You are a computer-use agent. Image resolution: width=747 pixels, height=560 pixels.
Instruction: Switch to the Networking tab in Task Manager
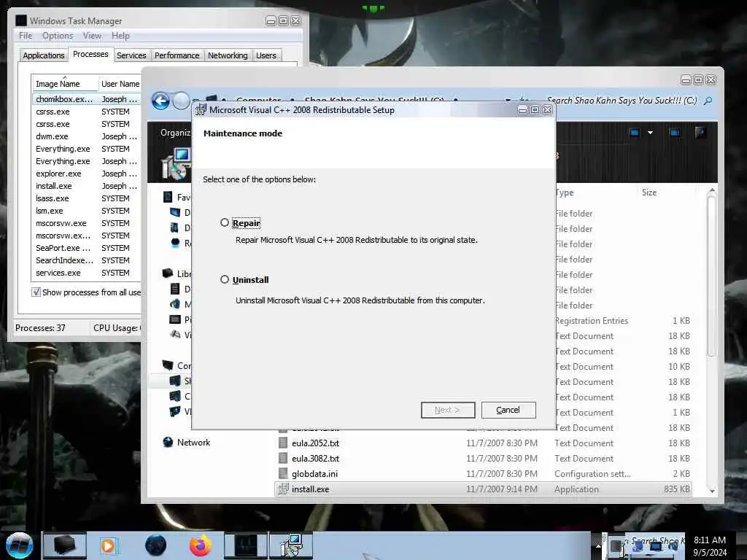(228, 55)
